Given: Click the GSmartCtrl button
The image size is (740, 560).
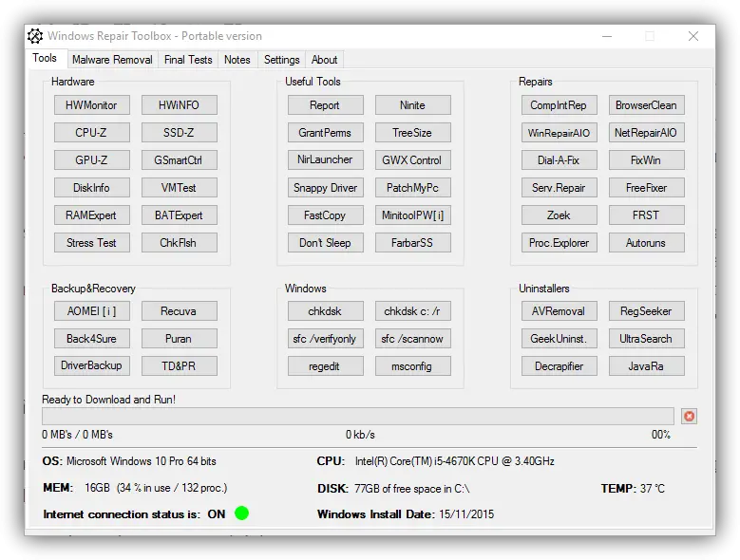Looking at the screenshot, I should click(180, 160).
